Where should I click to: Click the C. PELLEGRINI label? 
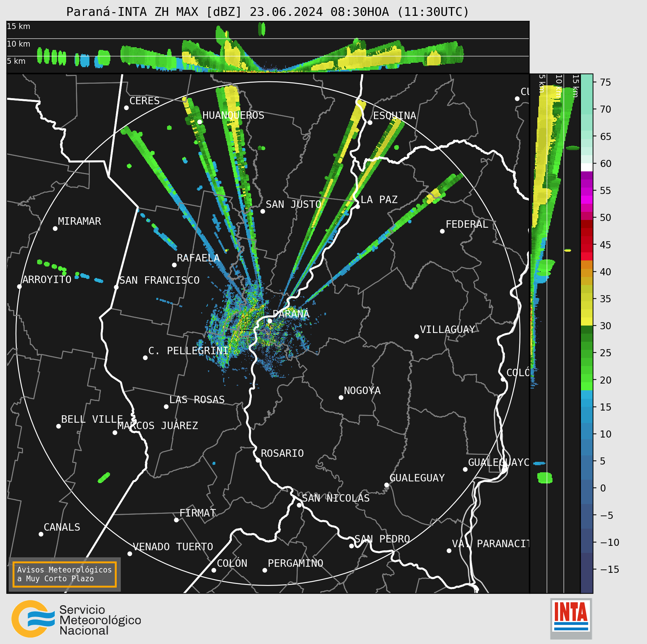point(188,351)
